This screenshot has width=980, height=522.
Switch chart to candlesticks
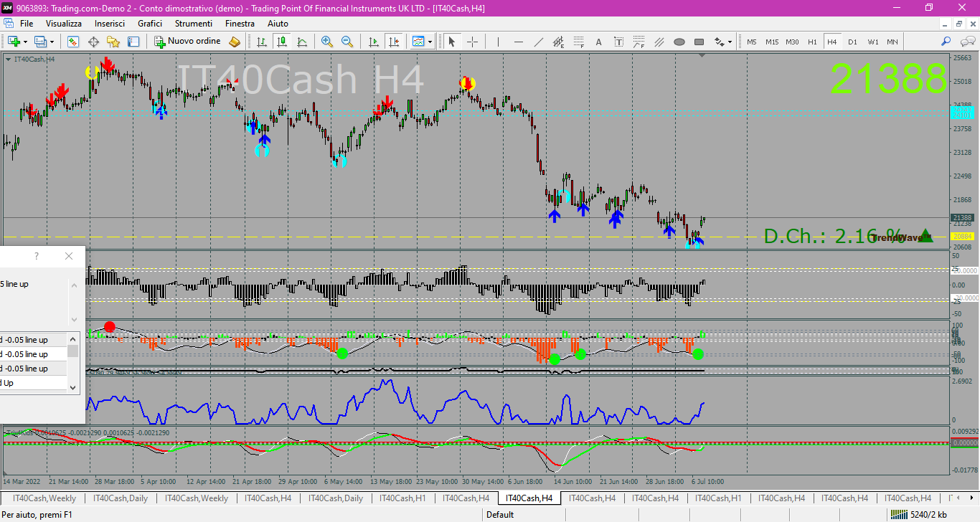coord(282,42)
